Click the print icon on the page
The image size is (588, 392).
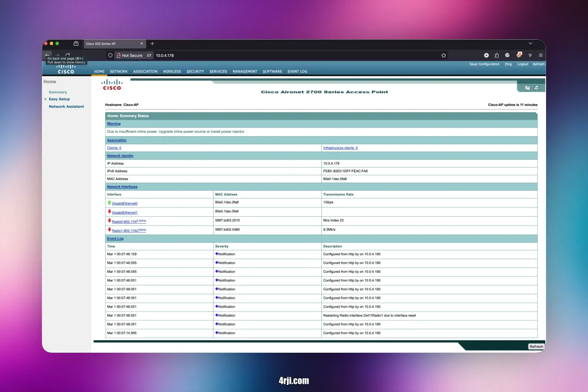pyautogui.click(x=536, y=88)
